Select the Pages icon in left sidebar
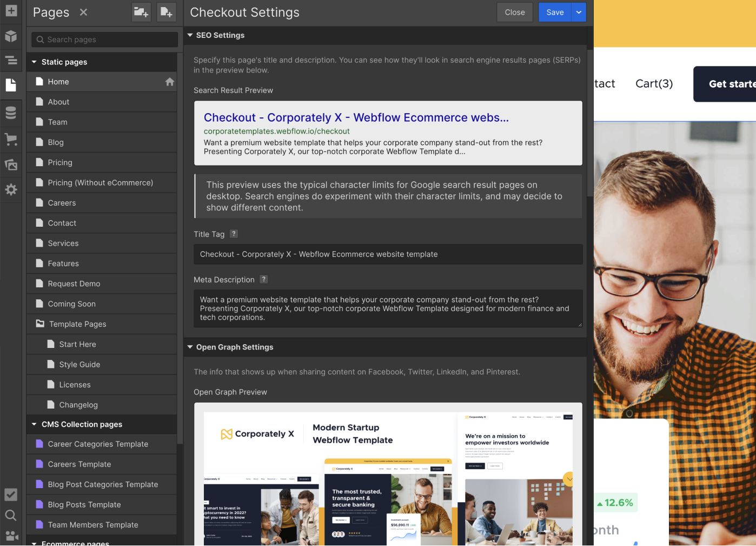Image resolution: width=756 pixels, height=546 pixels. pyautogui.click(x=11, y=85)
